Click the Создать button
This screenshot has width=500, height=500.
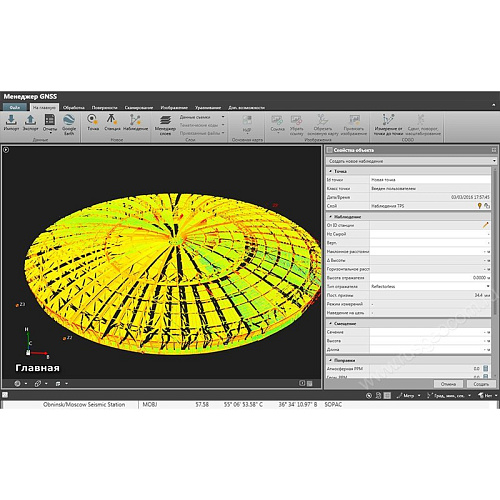pos(481,384)
